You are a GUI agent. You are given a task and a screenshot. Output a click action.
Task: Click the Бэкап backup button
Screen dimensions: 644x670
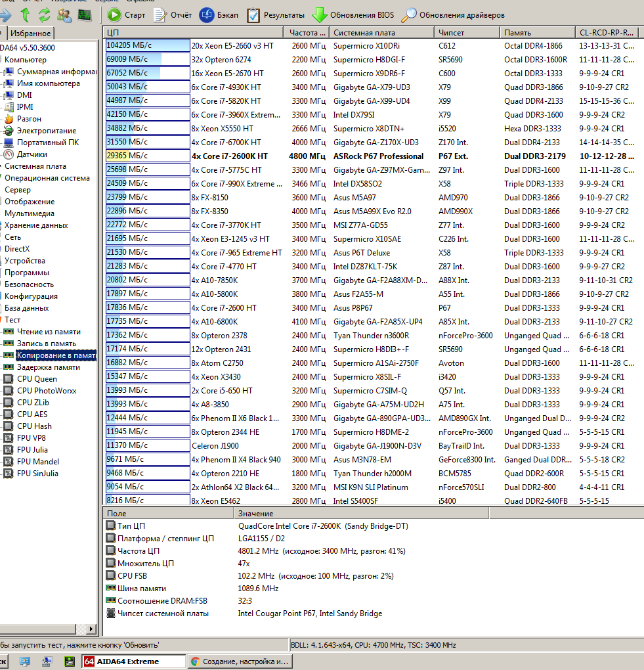tap(219, 15)
